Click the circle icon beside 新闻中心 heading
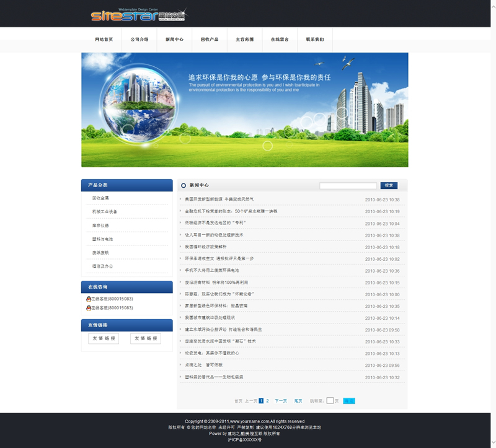Image resolution: width=496 pixels, height=448 pixels. coord(184,185)
